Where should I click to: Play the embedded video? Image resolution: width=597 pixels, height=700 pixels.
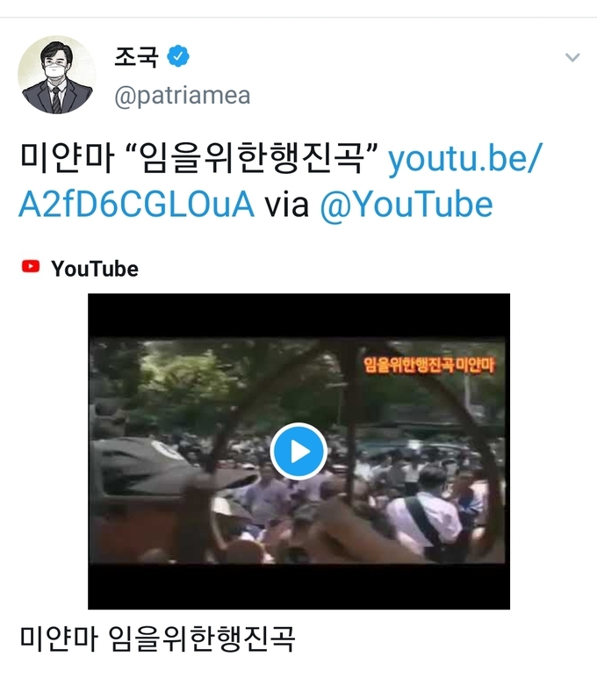point(298,451)
